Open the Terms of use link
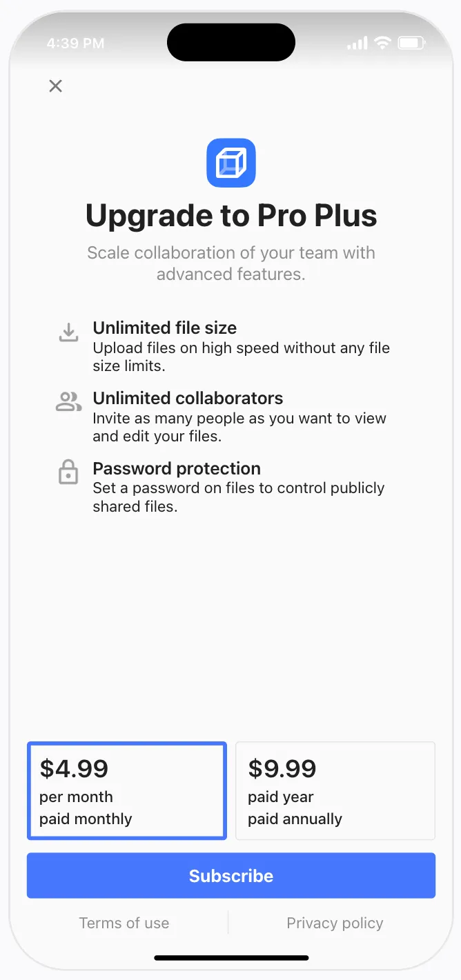461x980 pixels. (124, 923)
